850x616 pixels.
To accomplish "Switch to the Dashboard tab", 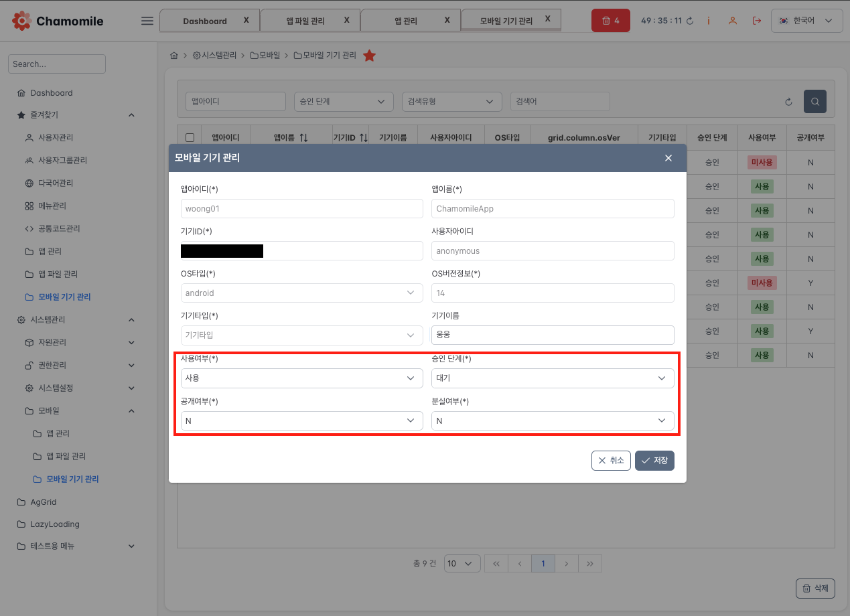I will tap(204, 21).
